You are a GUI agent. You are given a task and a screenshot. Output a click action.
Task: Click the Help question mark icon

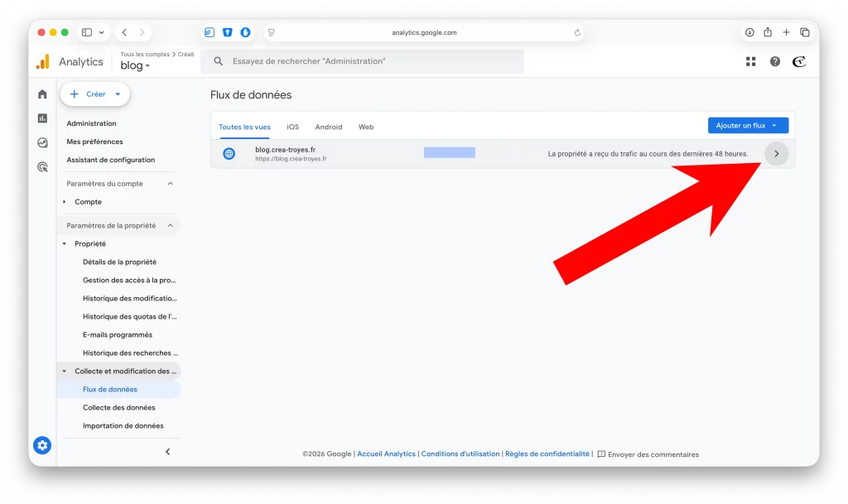[x=775, y=61]
